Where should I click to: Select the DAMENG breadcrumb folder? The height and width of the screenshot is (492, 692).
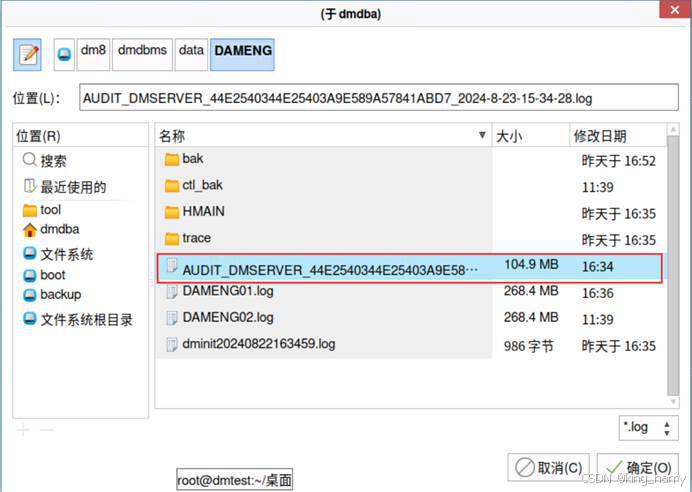click(242, 55)
